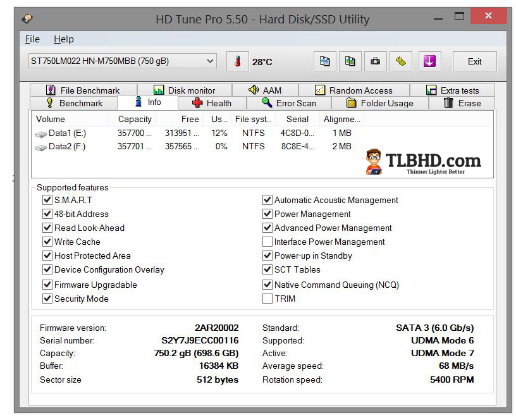Switch to the File Benchmark tab
This screenshot has height=420, width=516.
click(x=83, y=90)
